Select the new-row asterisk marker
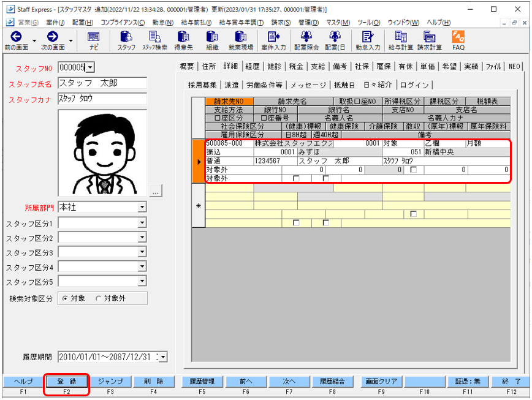Viewport: 532px width, 400px height. tap(199, 205)
